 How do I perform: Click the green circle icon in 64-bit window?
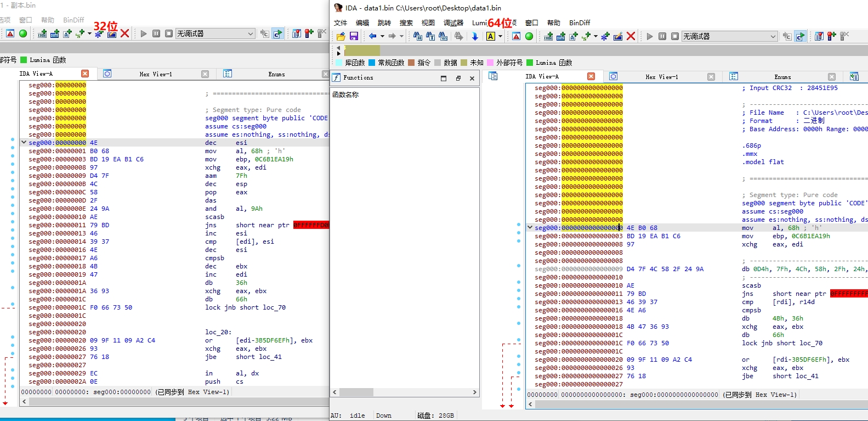529,36
